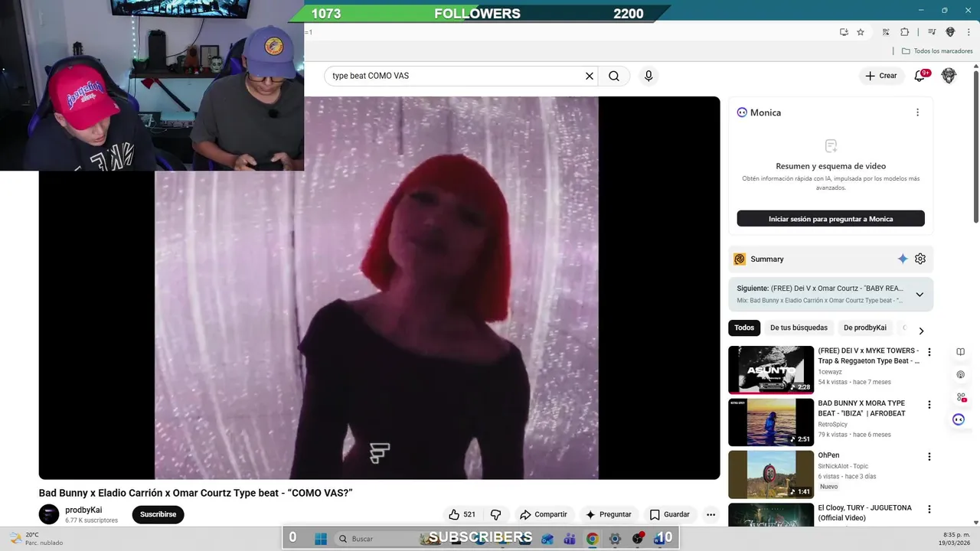Open Monica panel options menu
The height and width of the screenshot is (551, 980).
click(x=917, y=112)
